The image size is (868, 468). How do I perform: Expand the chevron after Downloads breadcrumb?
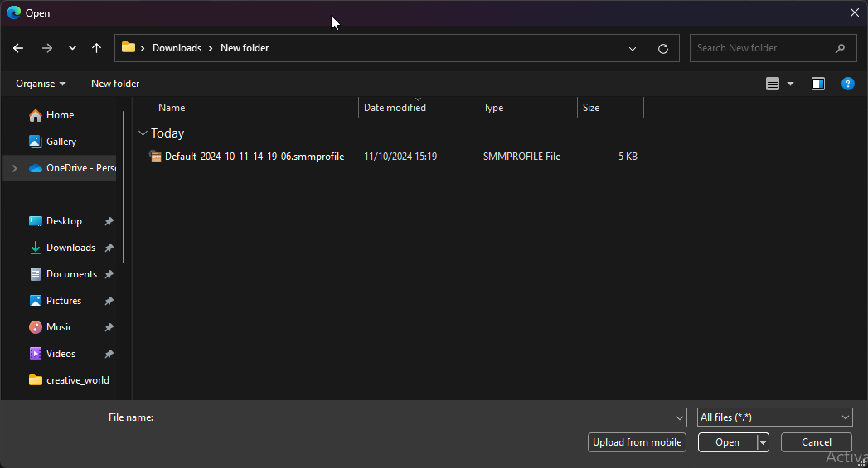pos(211,48)
